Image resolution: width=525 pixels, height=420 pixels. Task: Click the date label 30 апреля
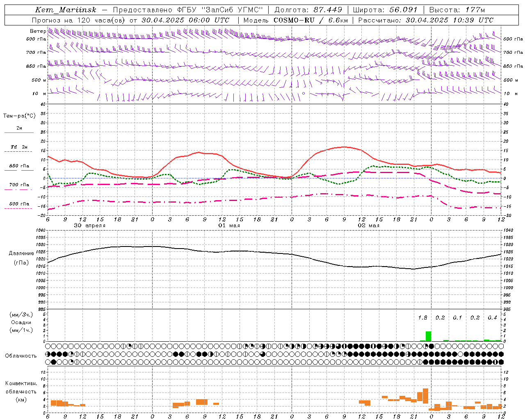(89, 226)
